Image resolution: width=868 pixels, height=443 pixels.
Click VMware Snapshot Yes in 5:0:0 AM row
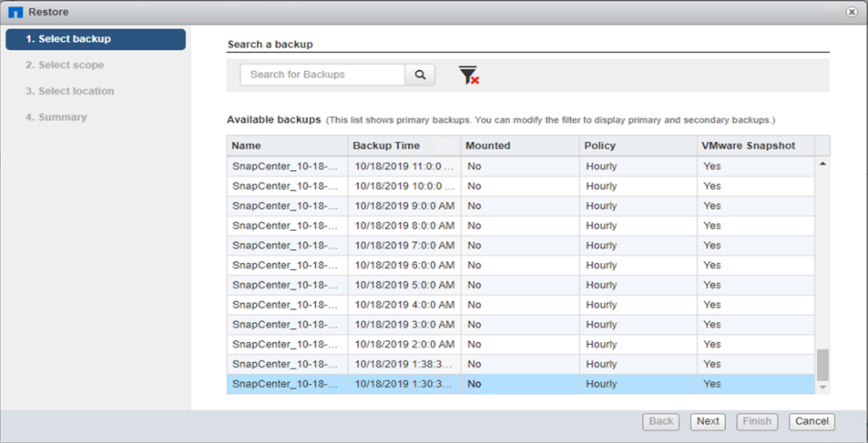(712, 285)
